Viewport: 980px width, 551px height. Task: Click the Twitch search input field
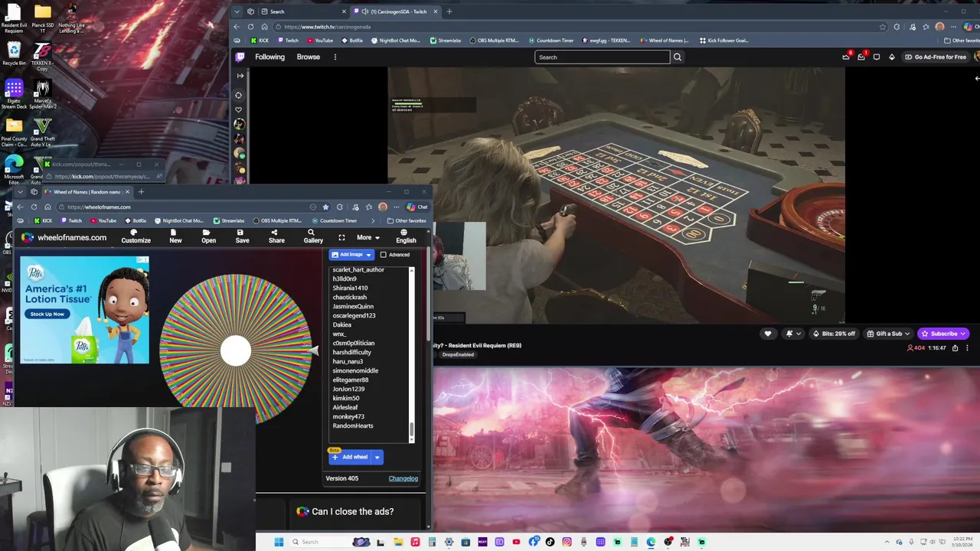602,57
